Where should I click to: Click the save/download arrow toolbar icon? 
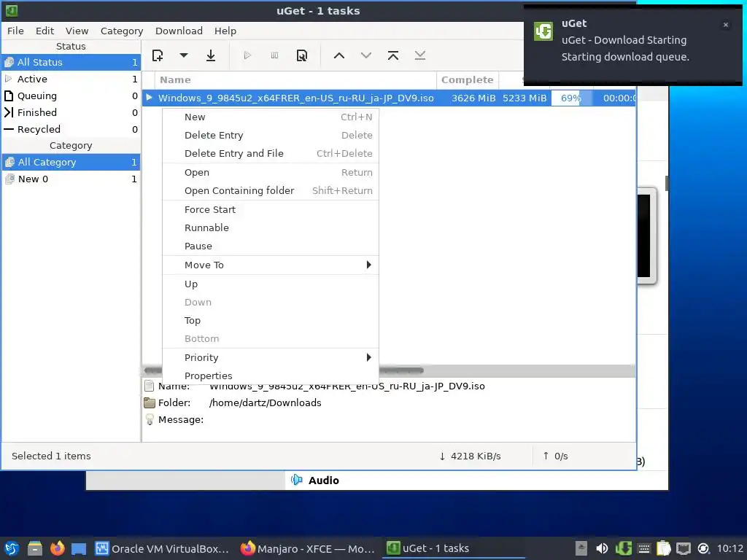coord(211,55)
